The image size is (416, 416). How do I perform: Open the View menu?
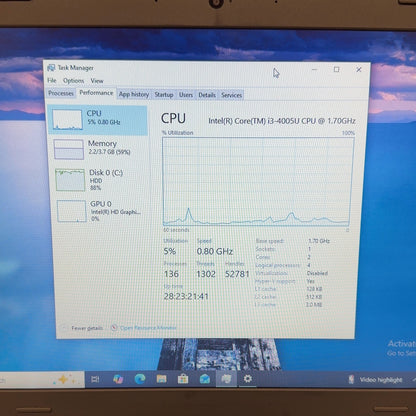click(x=97, y=81)
